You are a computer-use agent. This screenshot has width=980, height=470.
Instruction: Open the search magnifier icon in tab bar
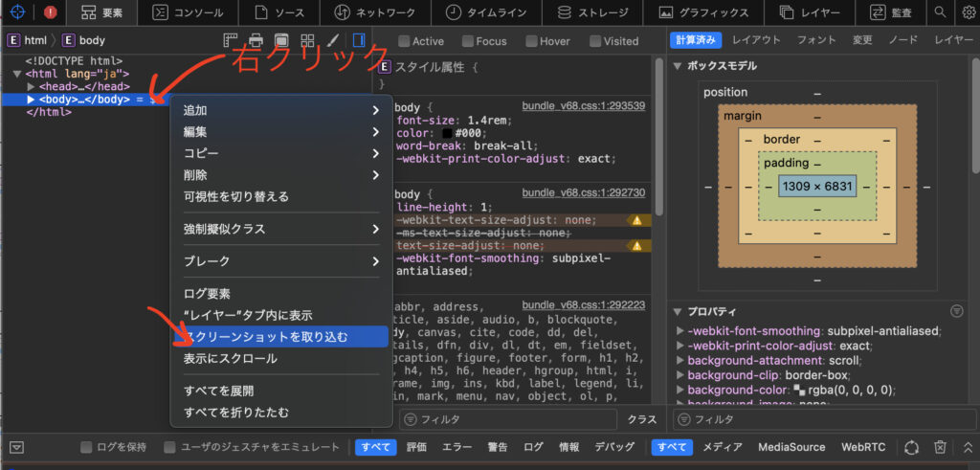click(x=940, y=11)
